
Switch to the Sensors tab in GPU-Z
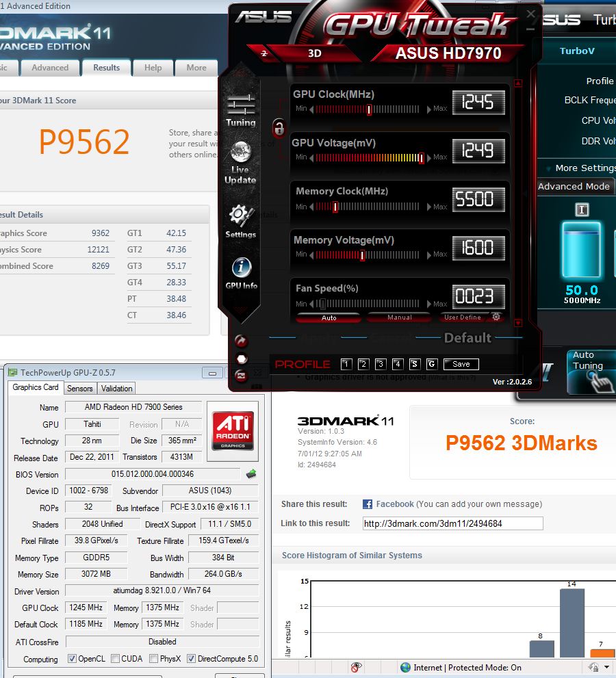[80, 389]
